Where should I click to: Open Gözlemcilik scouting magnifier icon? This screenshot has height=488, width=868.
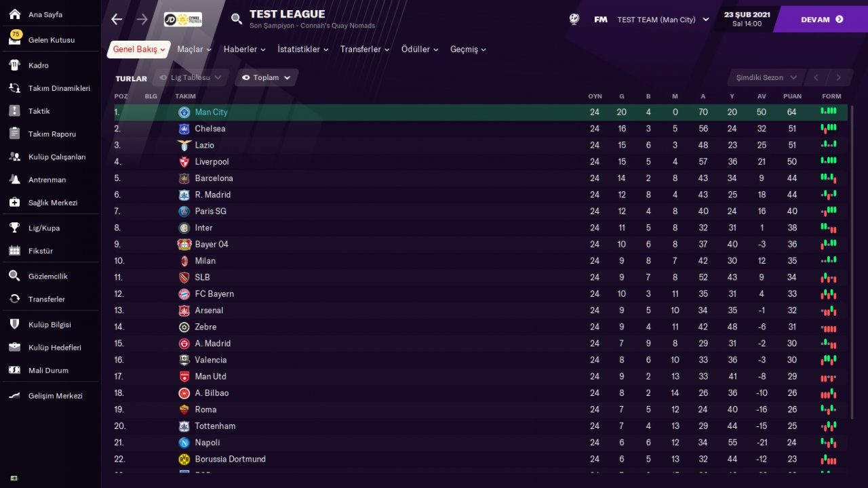[15, 277]
